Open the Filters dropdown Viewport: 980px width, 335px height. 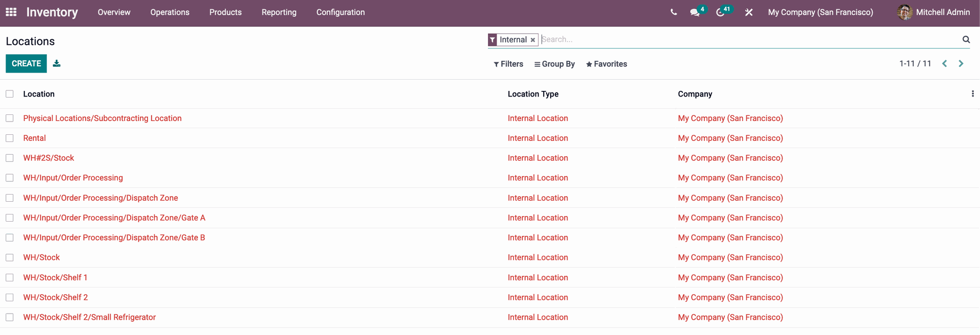point(508,64)
